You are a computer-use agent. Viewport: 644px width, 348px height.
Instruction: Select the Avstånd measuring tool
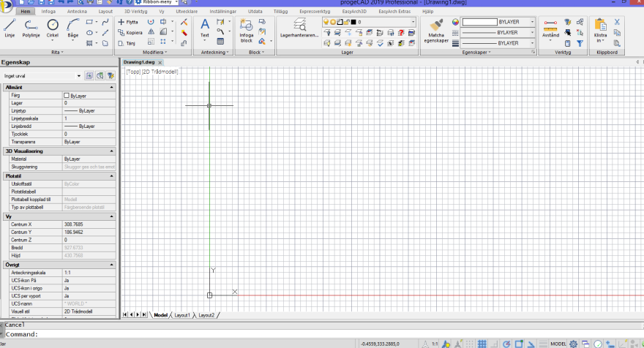pyautogui.click(x=550, y=28)
